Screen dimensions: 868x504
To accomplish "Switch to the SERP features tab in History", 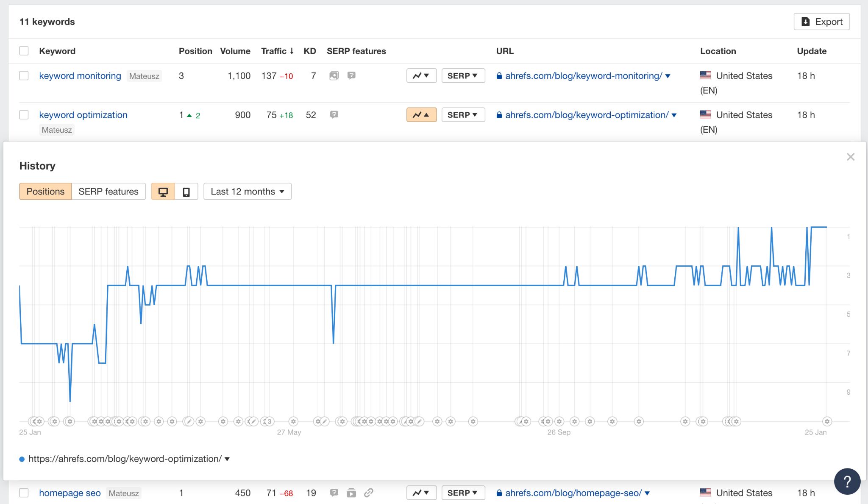I will [108, 191].
